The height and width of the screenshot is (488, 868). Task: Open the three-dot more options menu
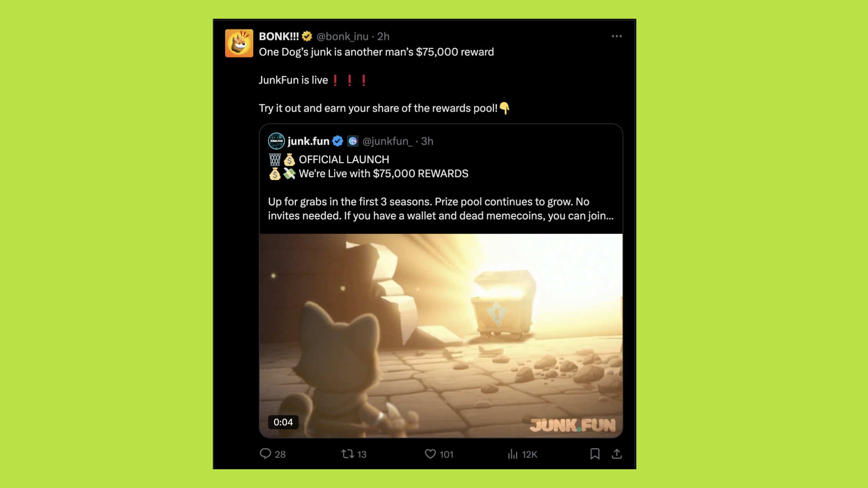click(x=617, y=36)
